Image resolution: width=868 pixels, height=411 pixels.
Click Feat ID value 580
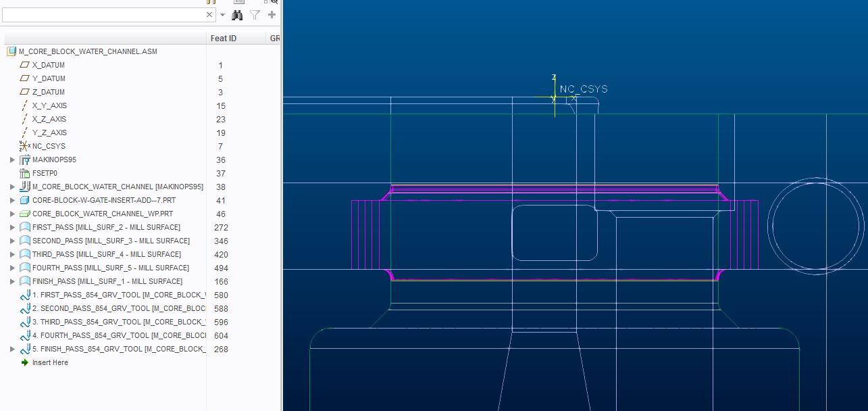pos(221,295)
